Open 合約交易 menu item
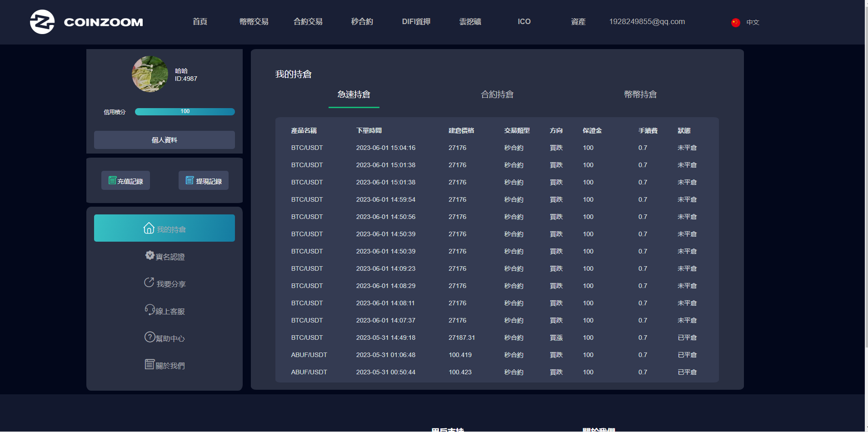This screenshot has height=432, width=868. pos(308,22)
